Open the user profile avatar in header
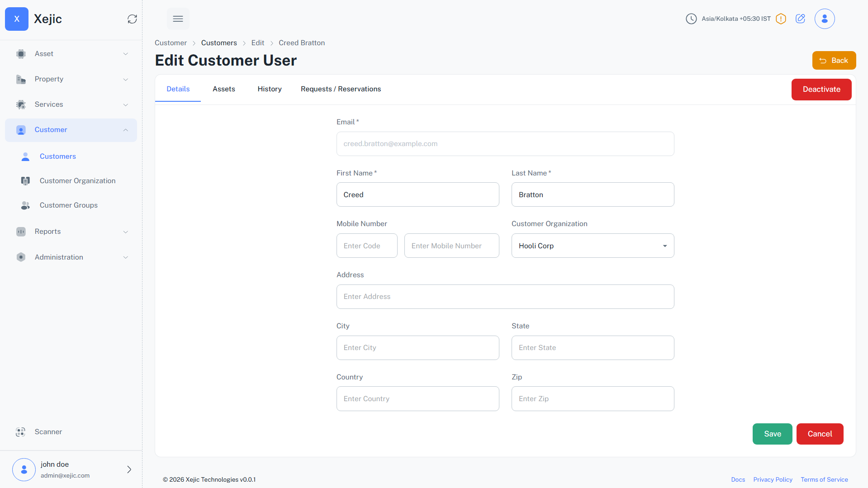Screen dimensions: 868x488 coord(825,19)
